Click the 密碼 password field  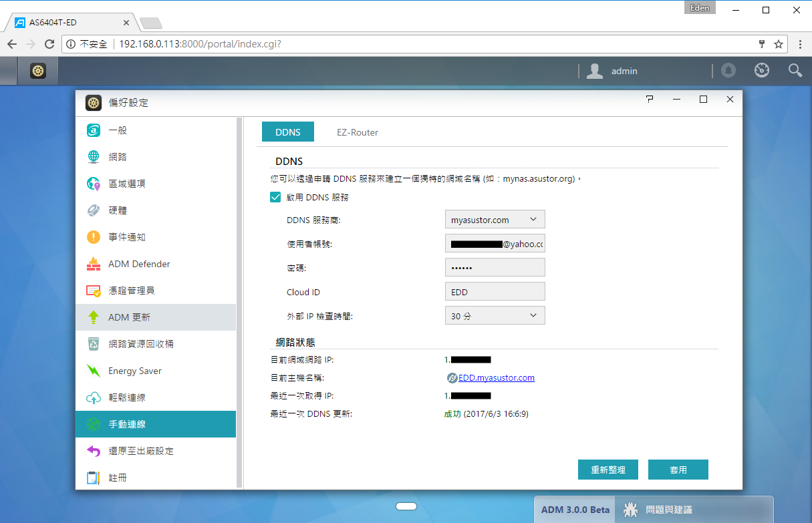[x=495, y=268]
